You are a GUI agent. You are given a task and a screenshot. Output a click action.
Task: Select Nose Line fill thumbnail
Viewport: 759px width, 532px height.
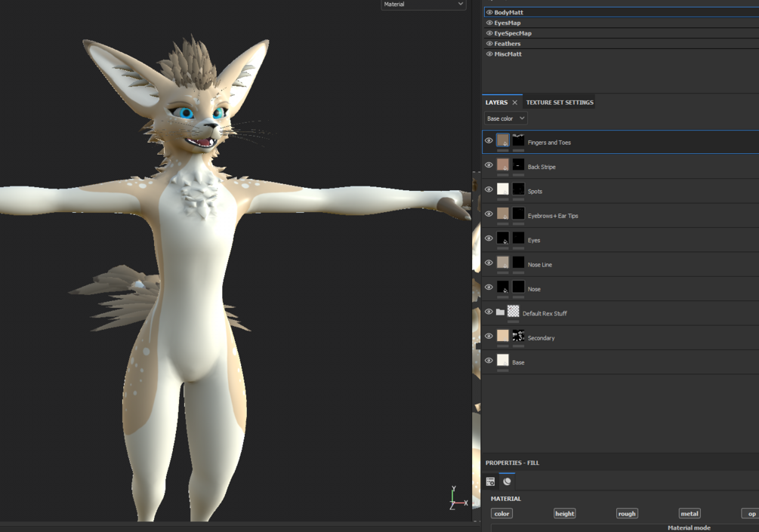point(503,263)
